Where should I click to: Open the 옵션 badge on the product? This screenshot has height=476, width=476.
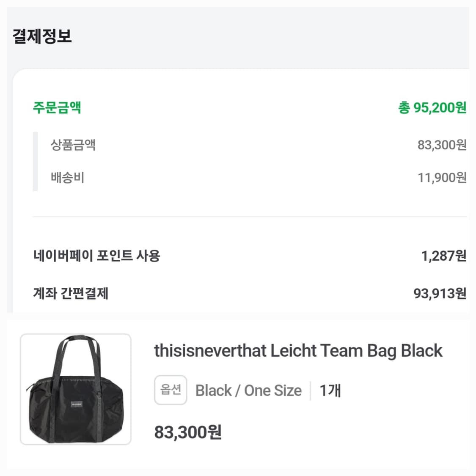[x=170, y=390]
